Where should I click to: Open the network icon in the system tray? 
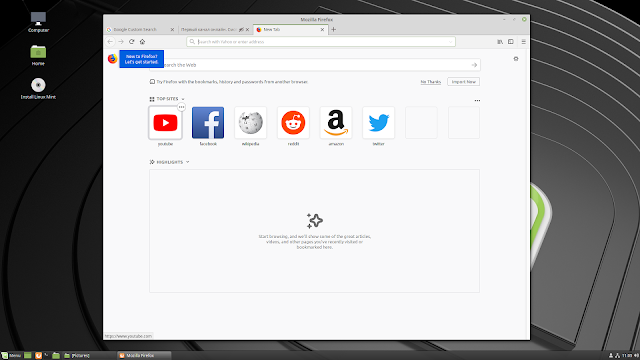pyautogui.click(x=618, y=356)
